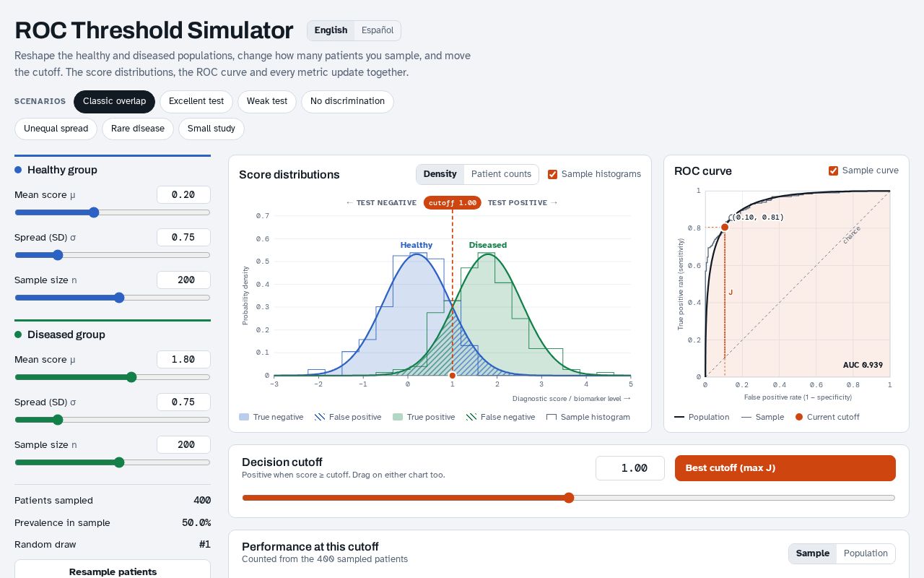
Task: Click the Patients sampled 400 value
Action: coord(202,500)
